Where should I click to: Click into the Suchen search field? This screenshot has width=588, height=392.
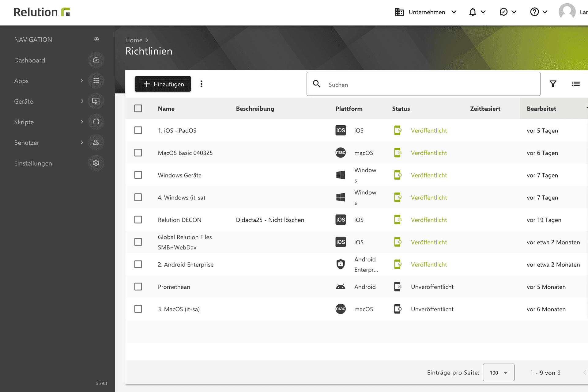[x=424, y=84]
